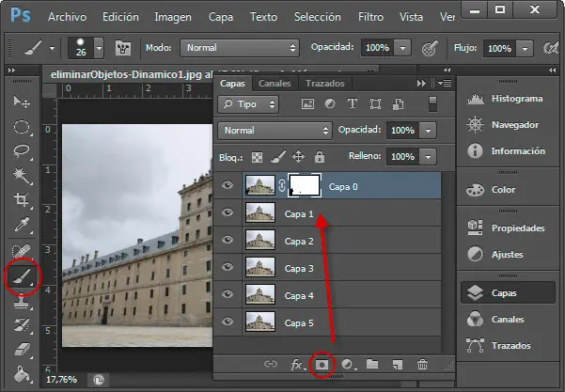Open the blend mode Normal dropdown in Capas panel

(274, 130)
